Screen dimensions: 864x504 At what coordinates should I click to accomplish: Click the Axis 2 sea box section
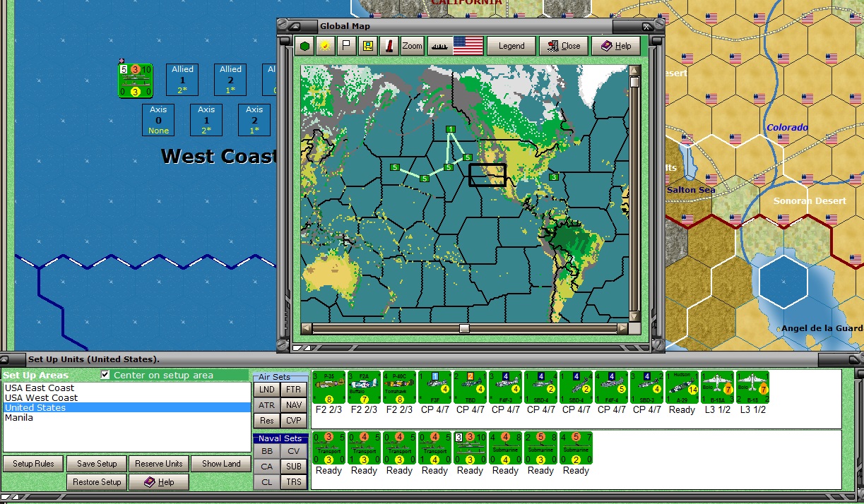tap(254, 120)
